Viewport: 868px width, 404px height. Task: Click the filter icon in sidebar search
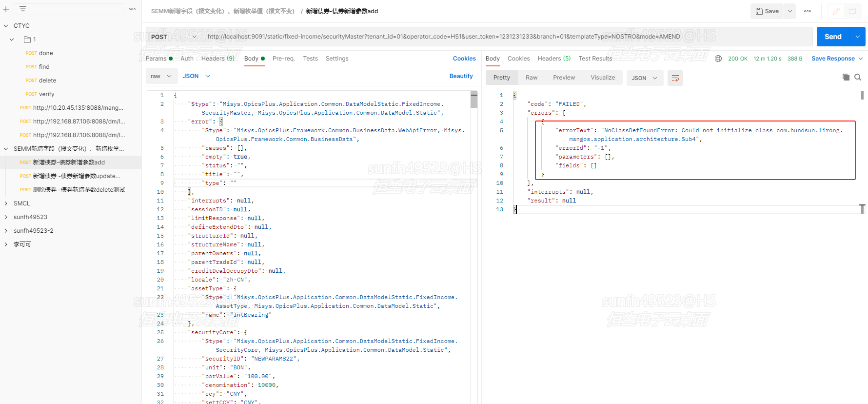coord(23,9)
